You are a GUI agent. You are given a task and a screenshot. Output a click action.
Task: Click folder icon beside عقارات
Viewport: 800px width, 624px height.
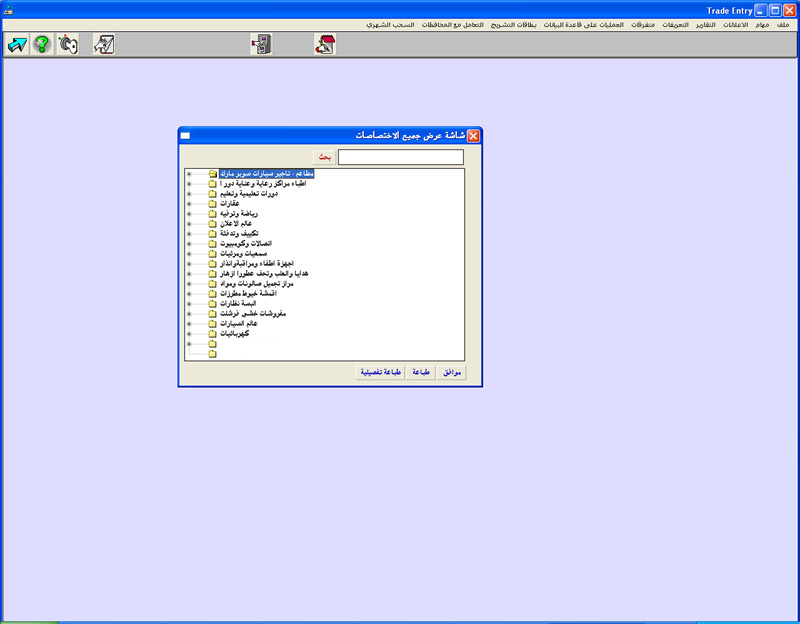pyautogui.click(x=212, y=203)
